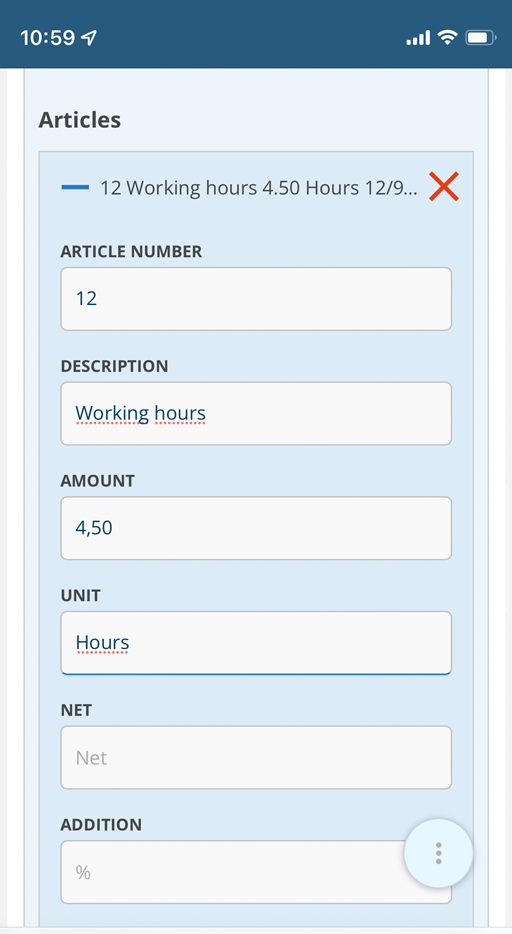
Task: Tap the cellular signal bars icon
Action: (418, 39)
